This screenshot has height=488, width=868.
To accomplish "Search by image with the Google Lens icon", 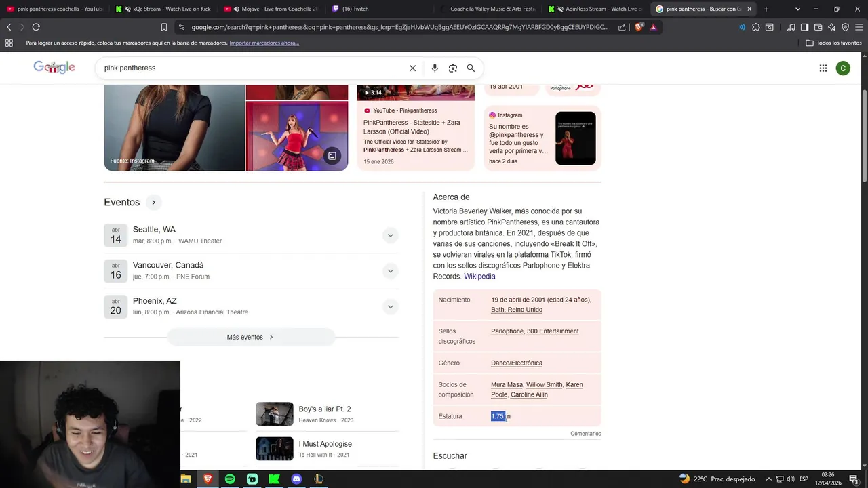I will (x=453, y=68).
